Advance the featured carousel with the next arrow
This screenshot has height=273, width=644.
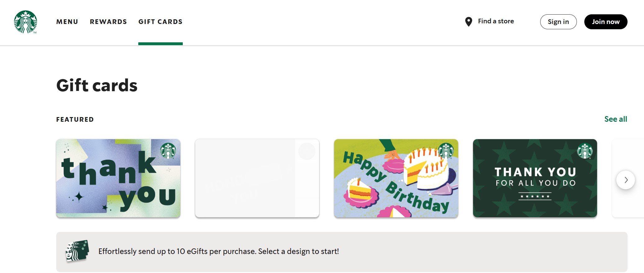[x=625, y=180]
